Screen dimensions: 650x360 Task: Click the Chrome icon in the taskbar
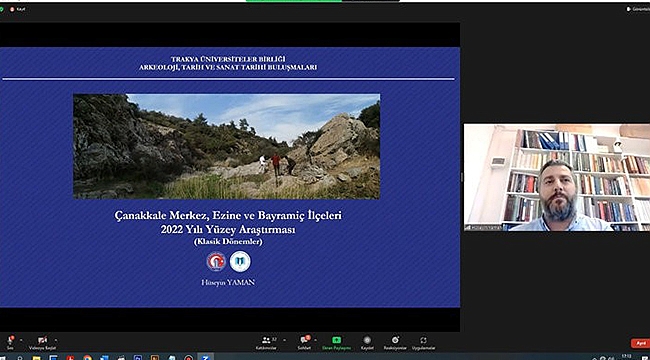(87, 357)
